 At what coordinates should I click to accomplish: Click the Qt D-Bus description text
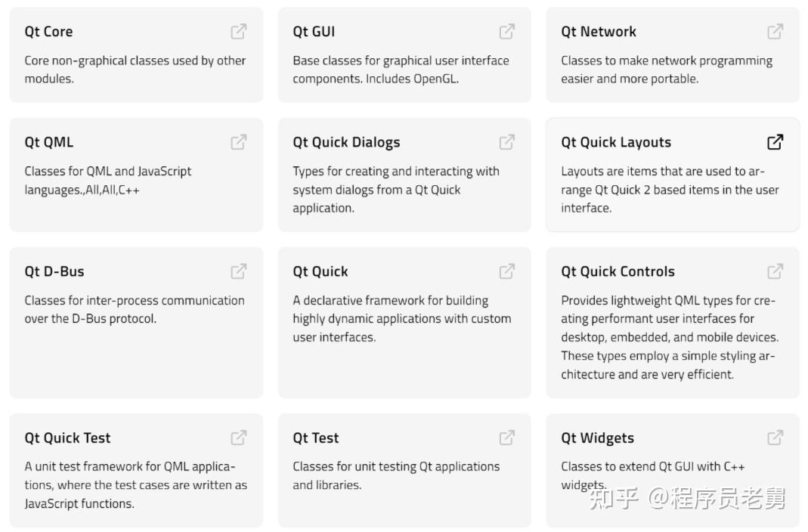click(135, 309)
